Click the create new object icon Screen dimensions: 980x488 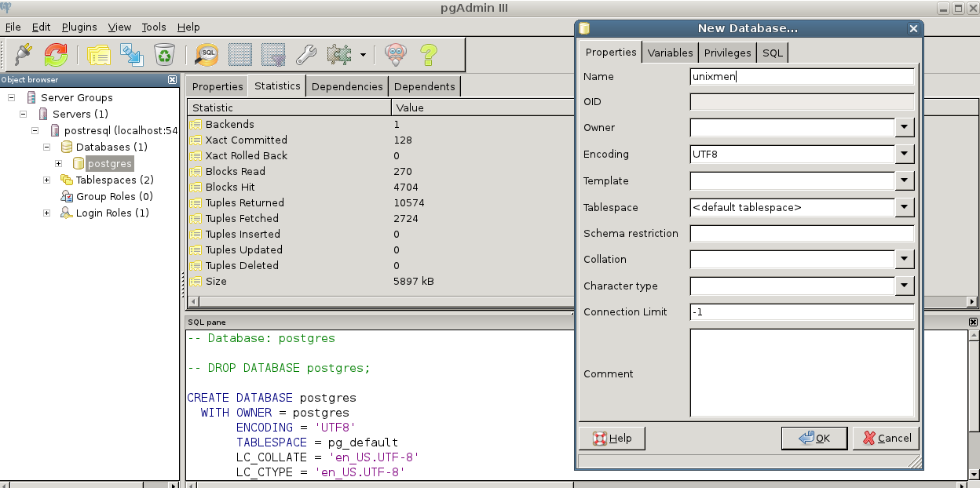click(131, 54)
